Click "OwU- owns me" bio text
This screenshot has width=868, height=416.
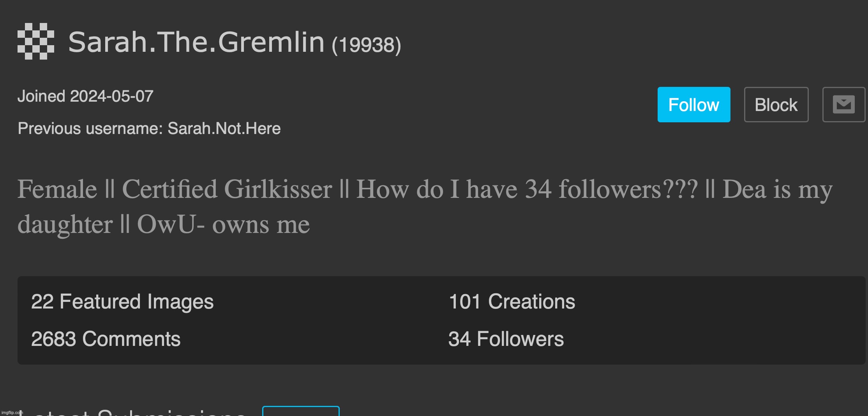click(x=223, y=224)
